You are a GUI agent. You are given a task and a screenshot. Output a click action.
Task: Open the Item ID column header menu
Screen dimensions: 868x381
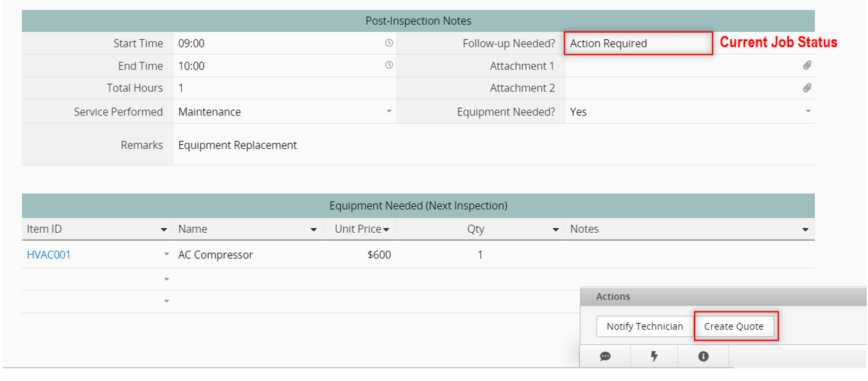(164, 230)
